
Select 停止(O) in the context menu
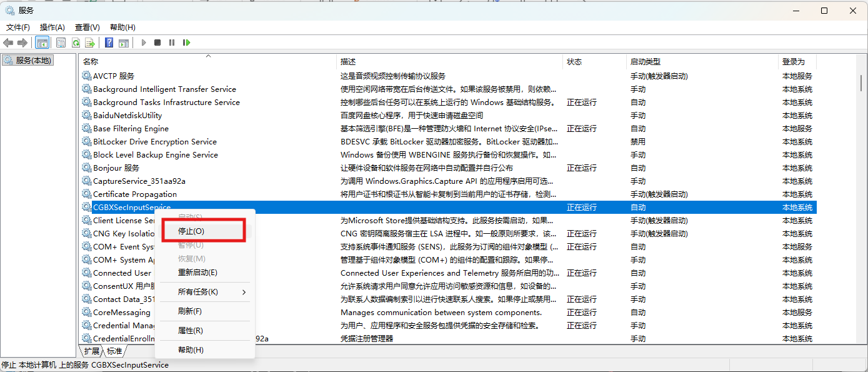pos(191,231)
